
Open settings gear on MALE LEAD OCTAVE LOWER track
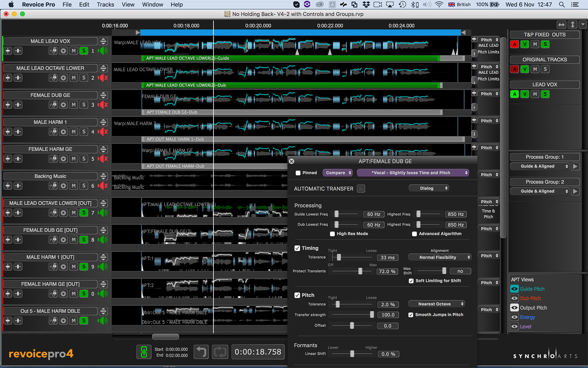pyautogui.click(x=64, y=78)
